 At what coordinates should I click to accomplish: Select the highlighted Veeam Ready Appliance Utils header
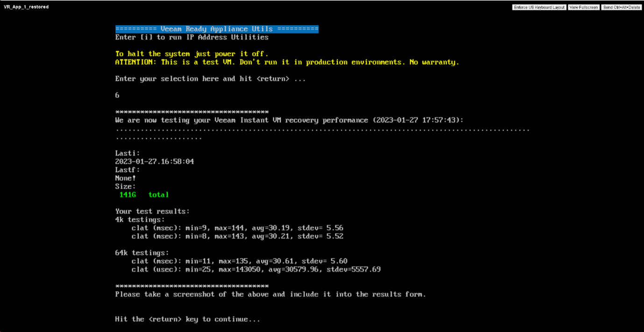[217, 29]
